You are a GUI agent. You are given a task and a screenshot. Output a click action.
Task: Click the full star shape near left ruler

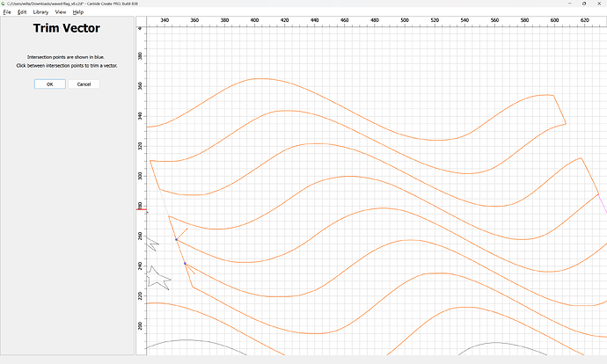[158, 278]
